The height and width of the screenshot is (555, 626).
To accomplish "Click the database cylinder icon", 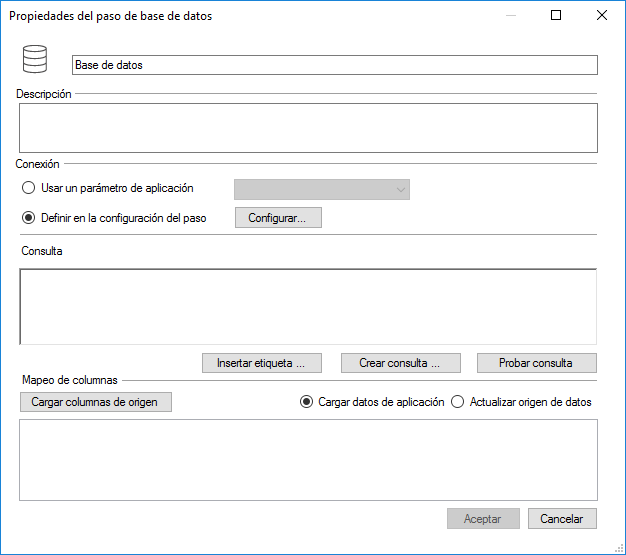I will pyautogui.click(x=35, y=59).
